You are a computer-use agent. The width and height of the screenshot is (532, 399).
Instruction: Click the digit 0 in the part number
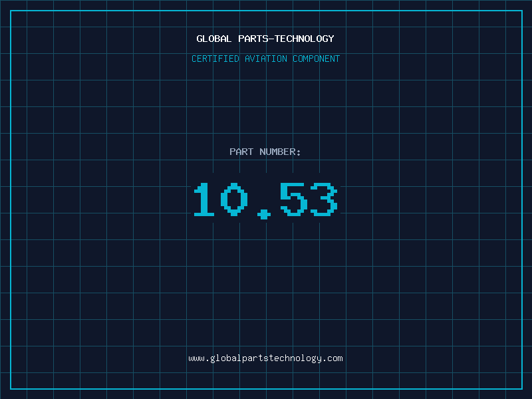pyautogui.click(x=234, y=200)
